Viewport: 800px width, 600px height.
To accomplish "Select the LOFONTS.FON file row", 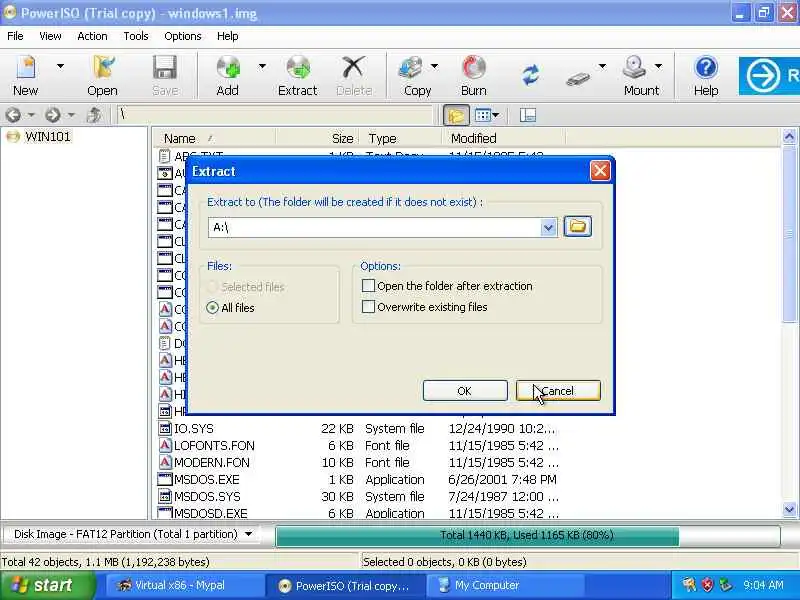I will (x=359, y=445).
